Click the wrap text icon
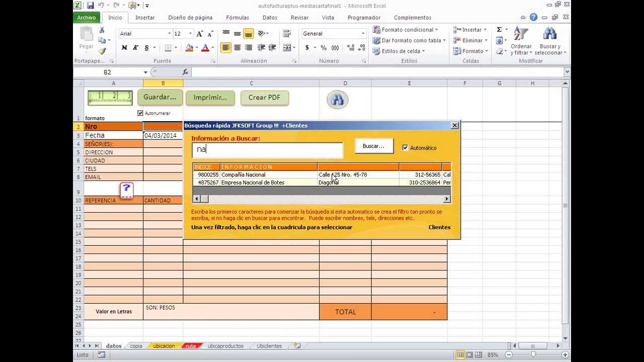This screenshot has height=362, width=644. (x=287, y=34)
